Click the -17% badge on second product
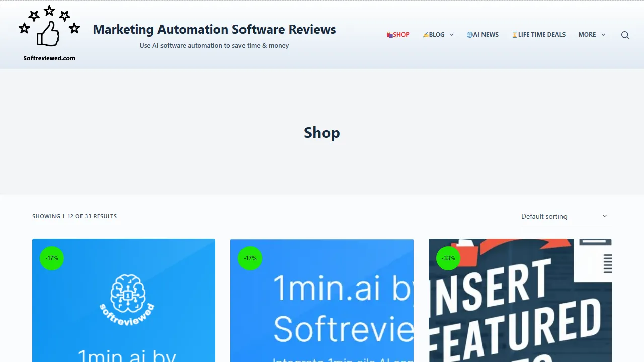This screenshot has width=644, height=362. [x=250, y=258]
